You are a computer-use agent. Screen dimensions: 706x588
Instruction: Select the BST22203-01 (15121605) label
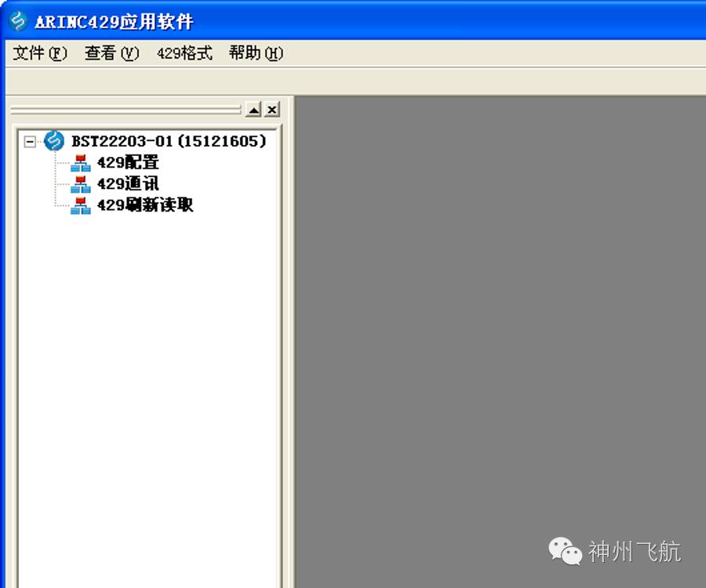tap(169, 141)
